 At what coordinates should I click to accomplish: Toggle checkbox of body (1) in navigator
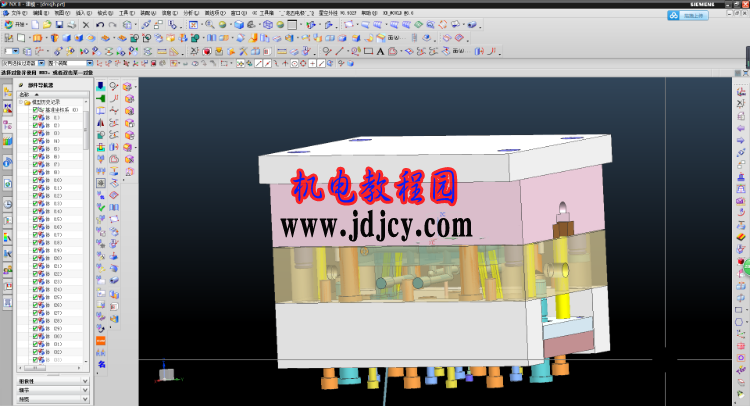coord(35,117)
